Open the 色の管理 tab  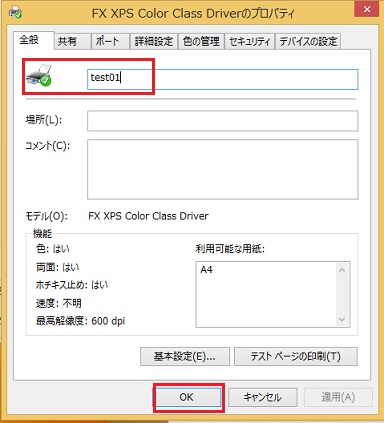click(x=201, y=41)
